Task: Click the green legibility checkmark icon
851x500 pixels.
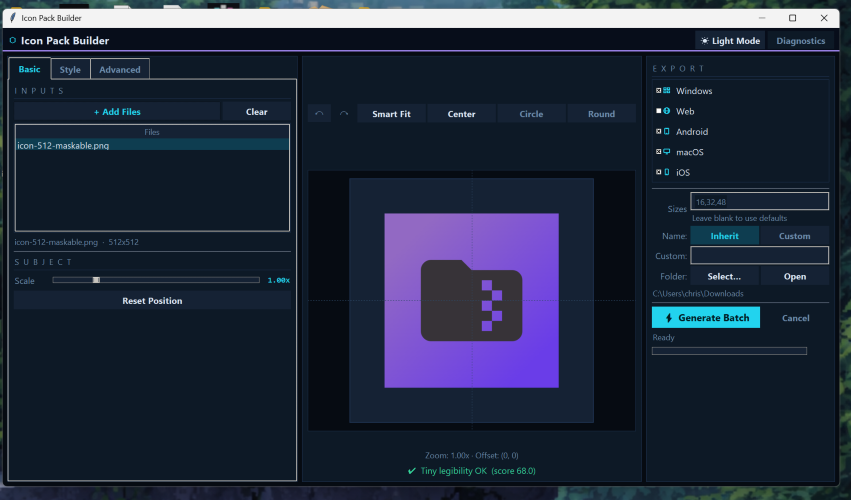Action: 411,471
